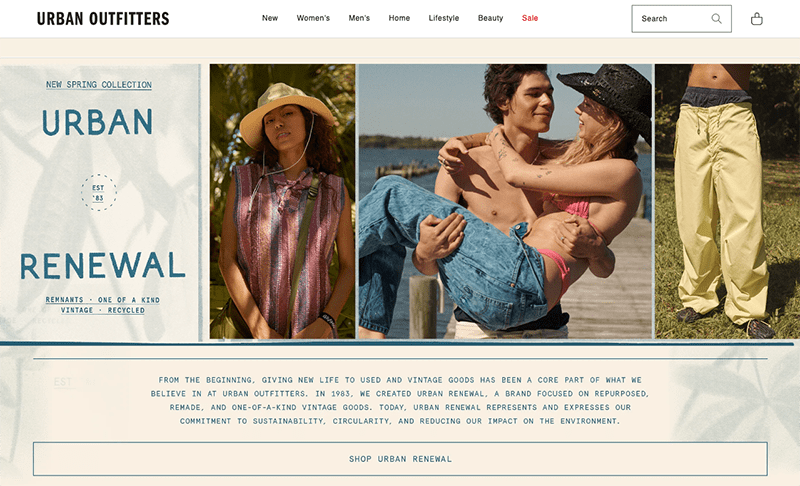The image size is (800, 486).
Task: Open the yellow pants photo
Action: click(x=728, y=201)
